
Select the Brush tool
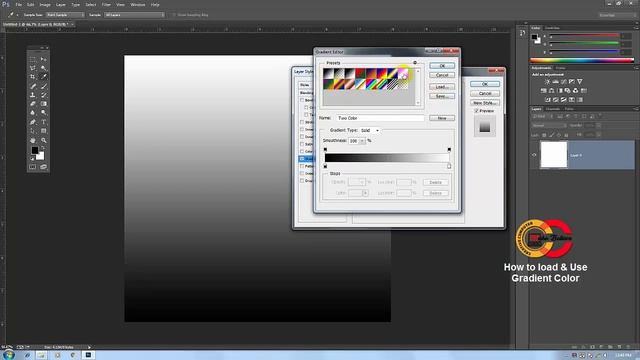43,86
